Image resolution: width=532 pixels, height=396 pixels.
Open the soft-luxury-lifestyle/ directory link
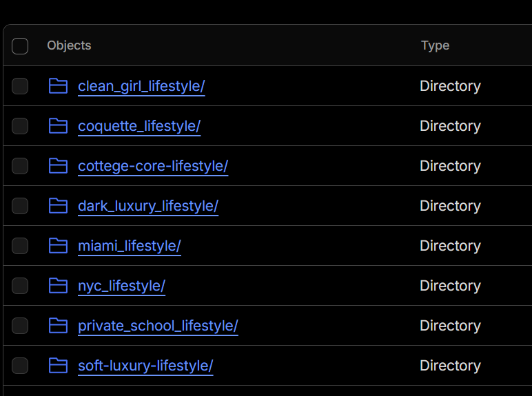click(145, 366)
